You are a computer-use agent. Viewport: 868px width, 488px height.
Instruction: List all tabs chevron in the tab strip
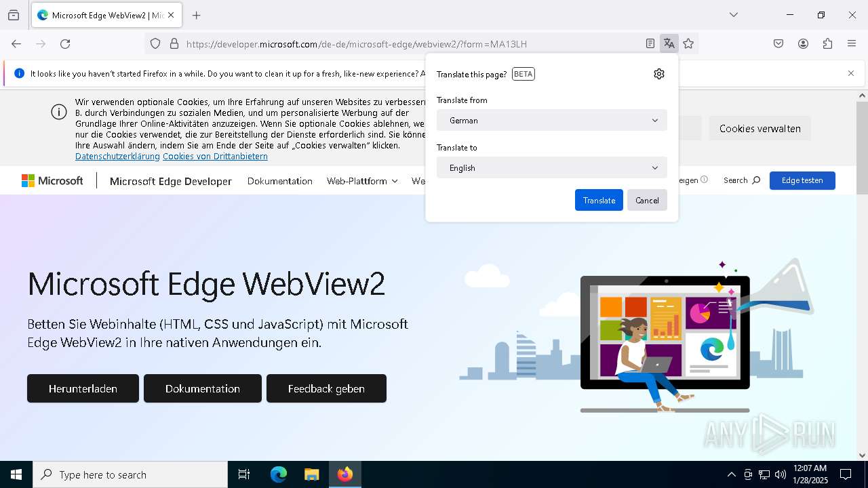(x=733, y=15)
